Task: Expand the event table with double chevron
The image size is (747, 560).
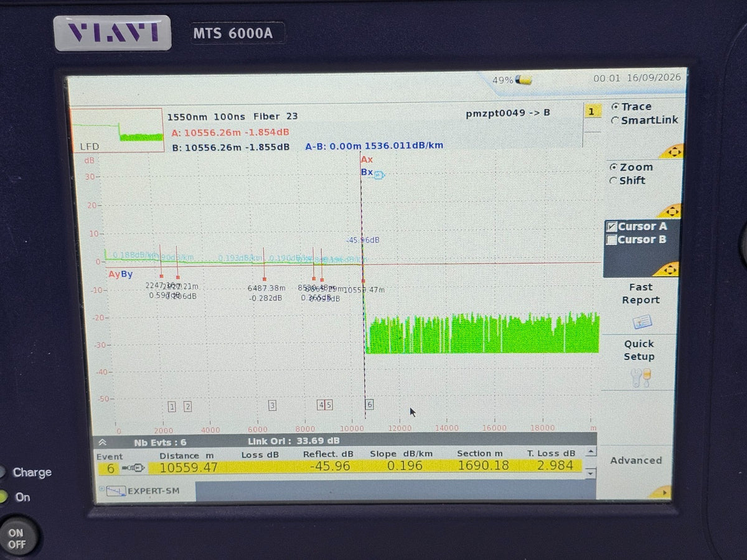Action: point(102,442)
